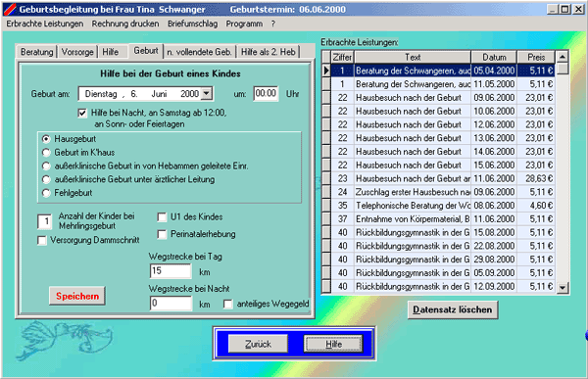Click the Wegstrecke bei Tag input field

tap(171, 270)
